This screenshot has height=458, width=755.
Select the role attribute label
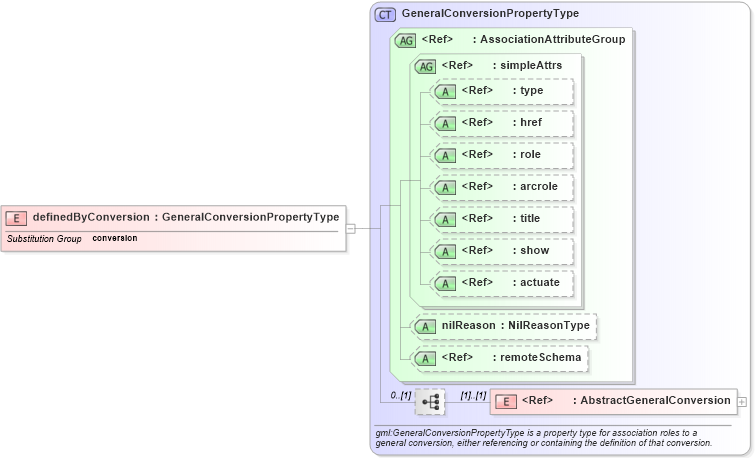click(530, 155)
